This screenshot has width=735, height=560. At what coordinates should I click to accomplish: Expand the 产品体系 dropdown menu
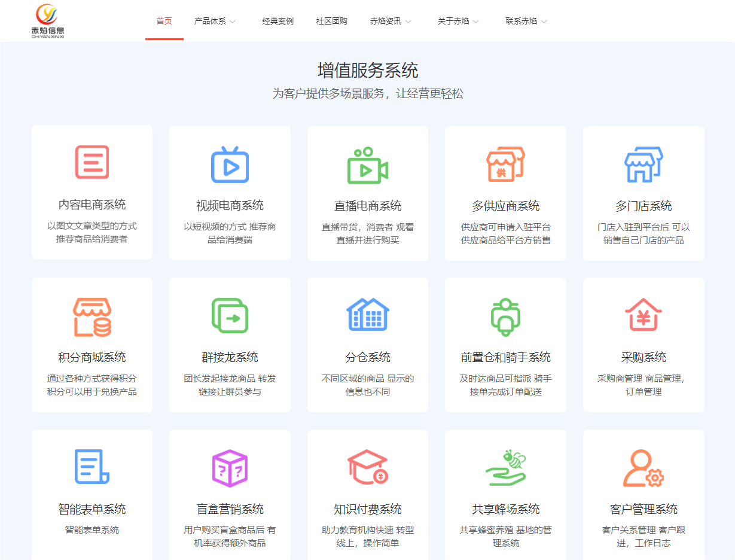[215, 22]
